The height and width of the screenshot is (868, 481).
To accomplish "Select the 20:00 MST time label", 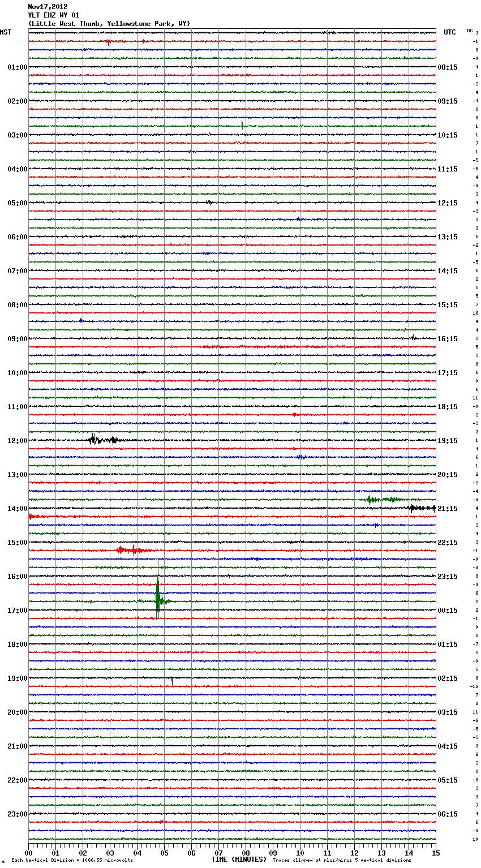I will point(18,712).
